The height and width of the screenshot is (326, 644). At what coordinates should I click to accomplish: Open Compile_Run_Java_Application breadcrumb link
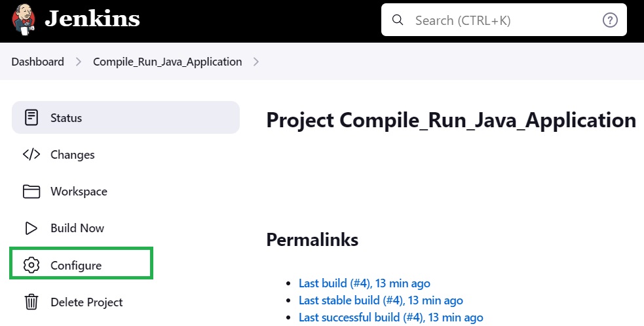click(x=168, y=62)
